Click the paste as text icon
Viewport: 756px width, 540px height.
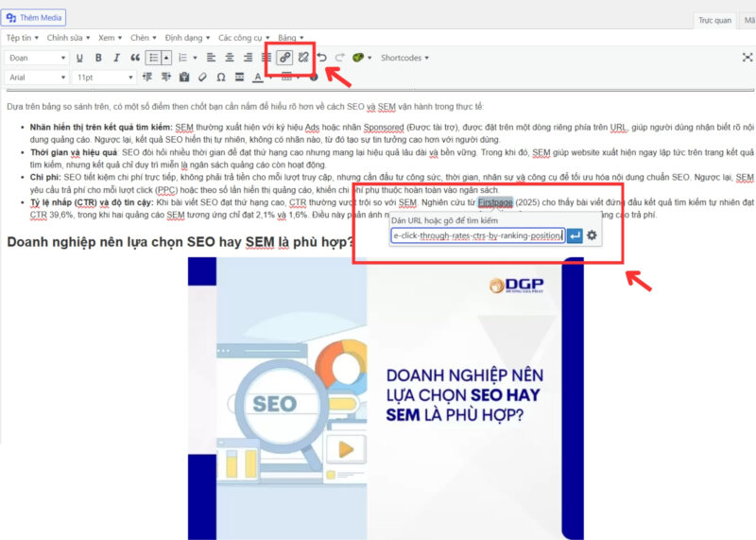pos(184,78)
